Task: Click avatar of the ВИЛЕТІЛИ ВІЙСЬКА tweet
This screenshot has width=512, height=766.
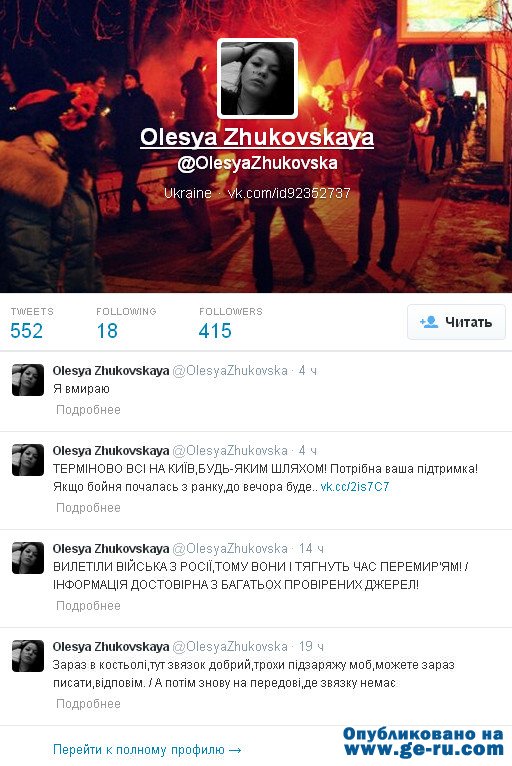Action: (28, 558)
